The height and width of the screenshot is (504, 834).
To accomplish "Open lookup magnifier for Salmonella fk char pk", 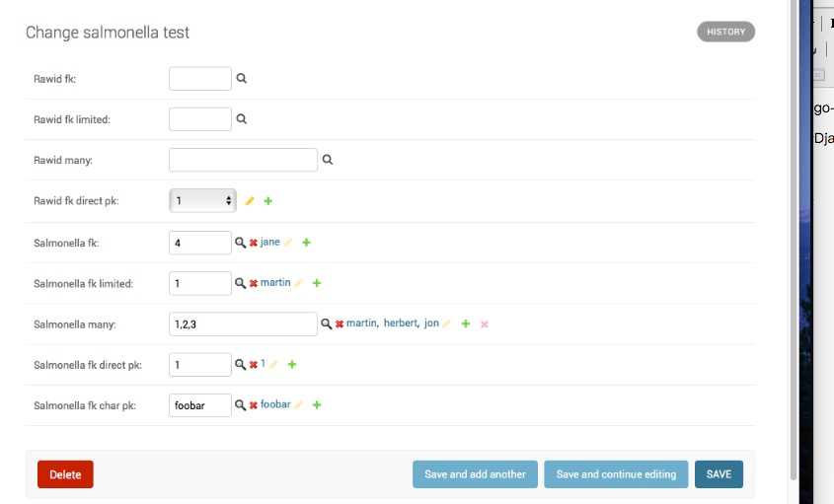I will [x=241, y=405].
